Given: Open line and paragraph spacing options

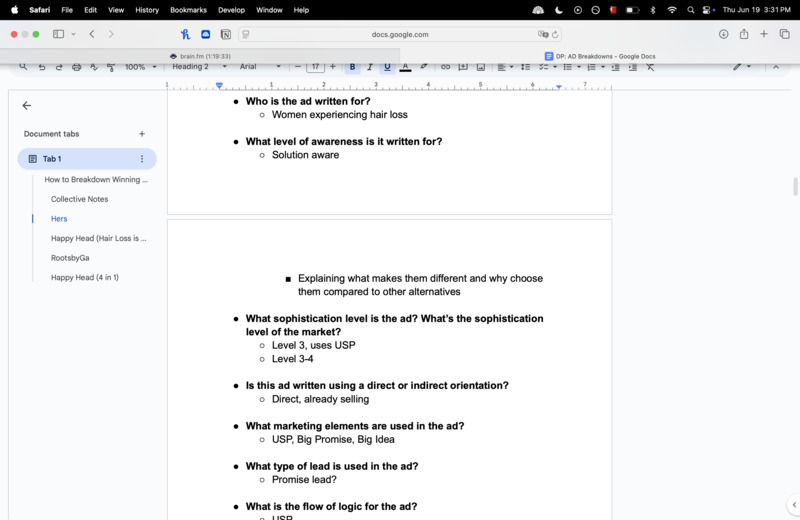Looking at the screenshot, I should [x=525, y=67].
